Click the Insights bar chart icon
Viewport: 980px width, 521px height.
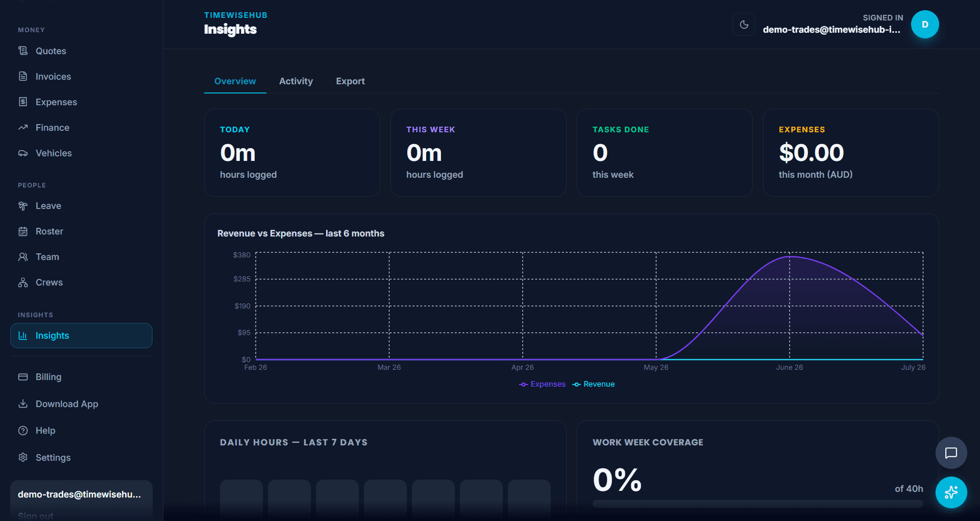[x=23, y=336]
